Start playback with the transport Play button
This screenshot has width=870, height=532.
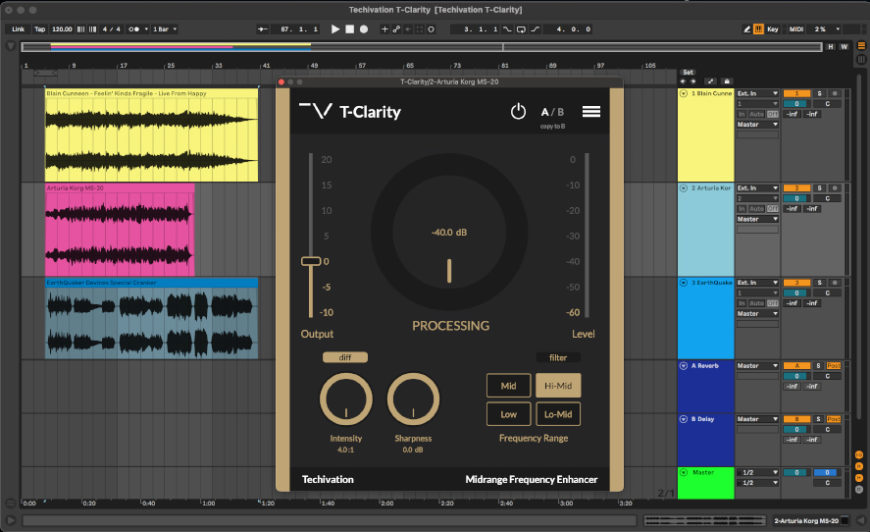coord(335,29)
